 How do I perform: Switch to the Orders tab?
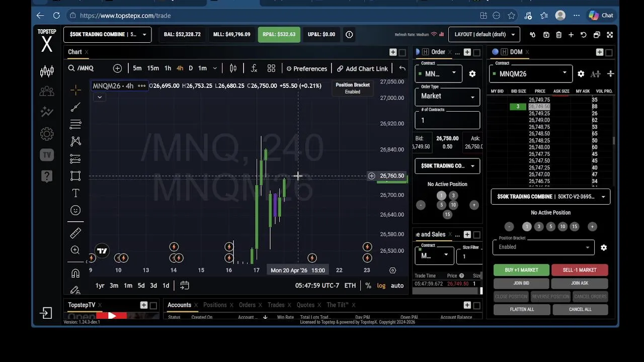(247, 305)
